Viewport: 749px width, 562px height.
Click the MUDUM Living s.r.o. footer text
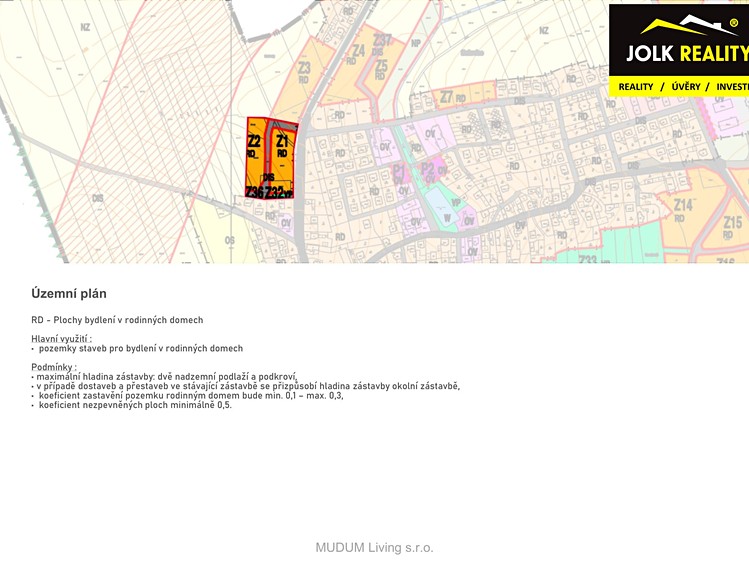(x=374, y=548)
